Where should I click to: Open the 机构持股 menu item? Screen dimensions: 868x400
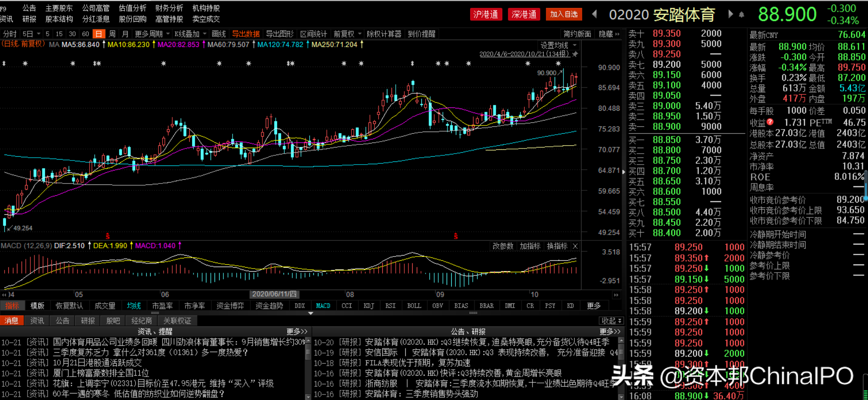(206, 8)
